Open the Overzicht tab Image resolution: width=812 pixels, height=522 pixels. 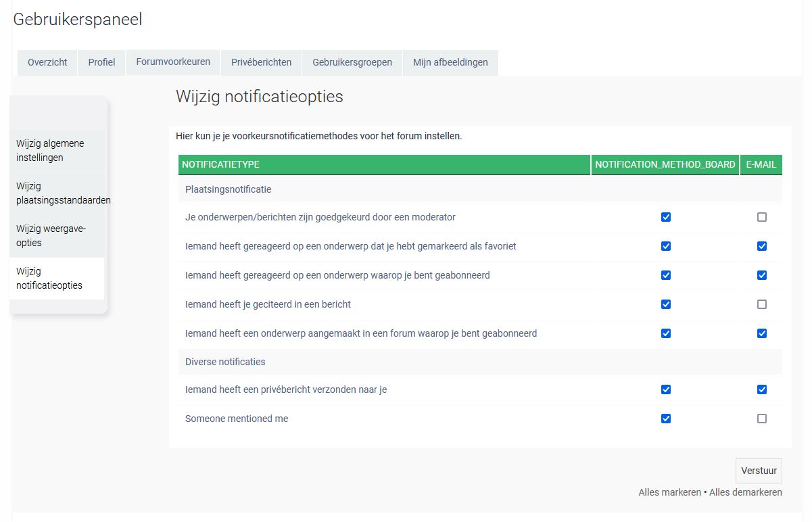click(47, 62)
